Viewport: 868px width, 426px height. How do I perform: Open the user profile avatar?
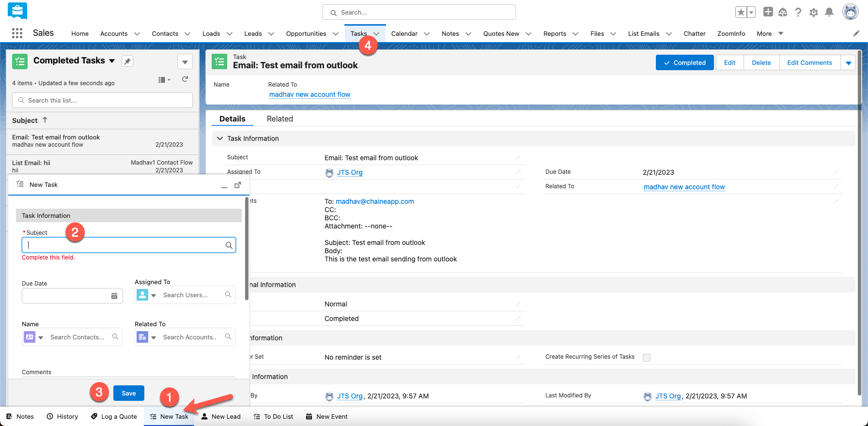point(850,12)
